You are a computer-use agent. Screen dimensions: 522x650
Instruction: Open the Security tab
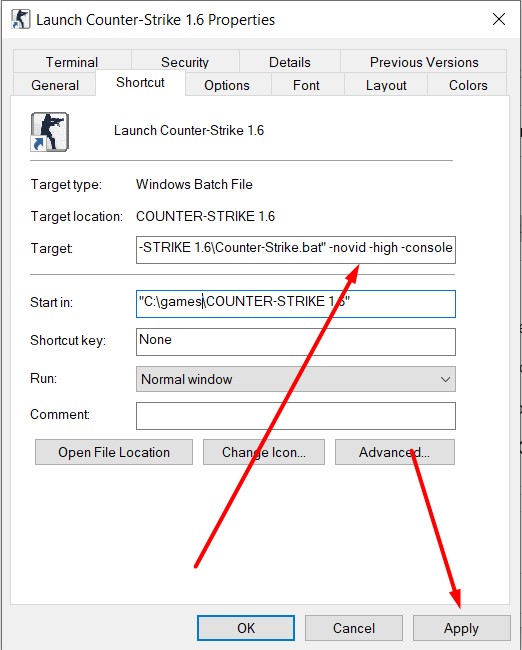(x=185, y=62)
